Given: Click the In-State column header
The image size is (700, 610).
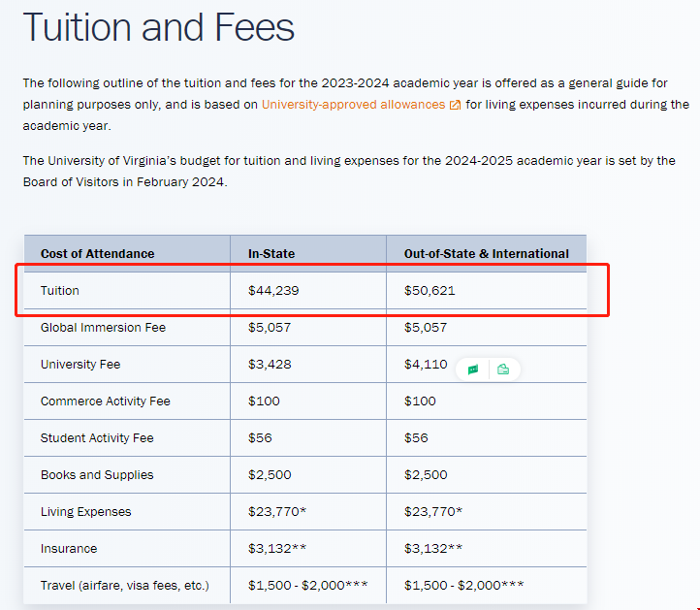Looking at the screenshot, I should point(271,253).
